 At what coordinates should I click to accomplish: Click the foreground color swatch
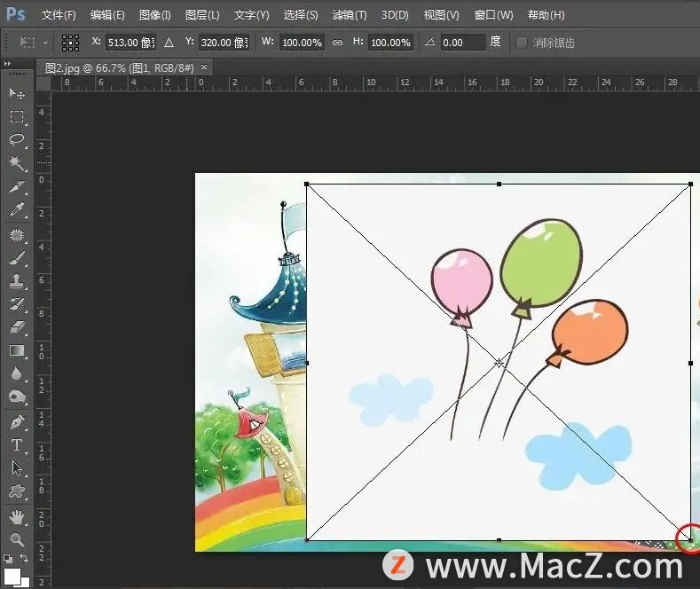(x=12, y=575)
